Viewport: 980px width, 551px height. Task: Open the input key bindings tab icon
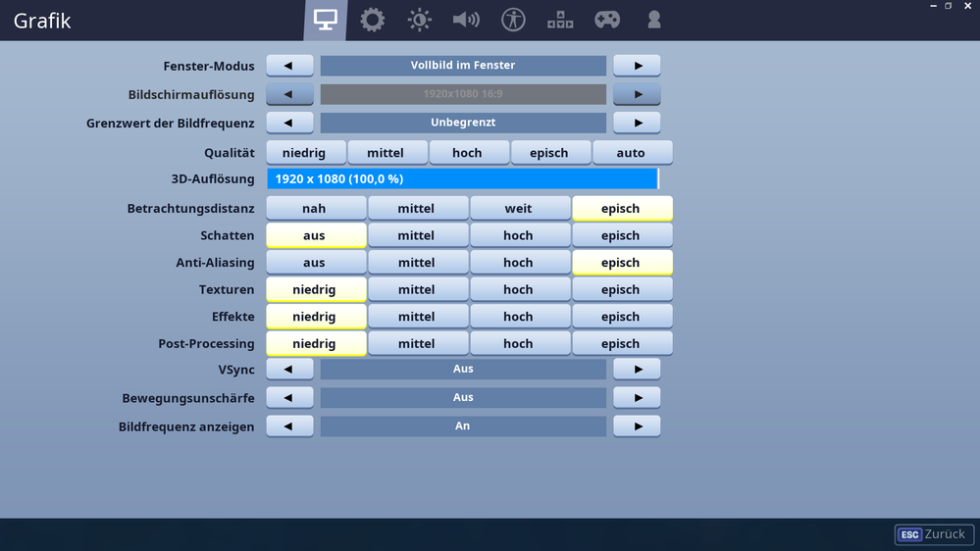[x=560, y=20]
